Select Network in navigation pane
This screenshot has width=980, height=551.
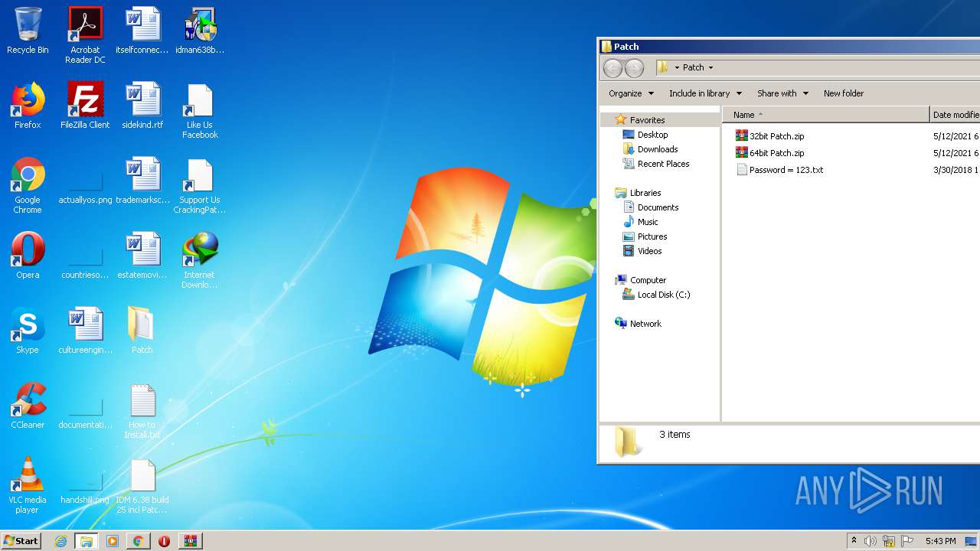pyautogui.click(x=639, y=324)
